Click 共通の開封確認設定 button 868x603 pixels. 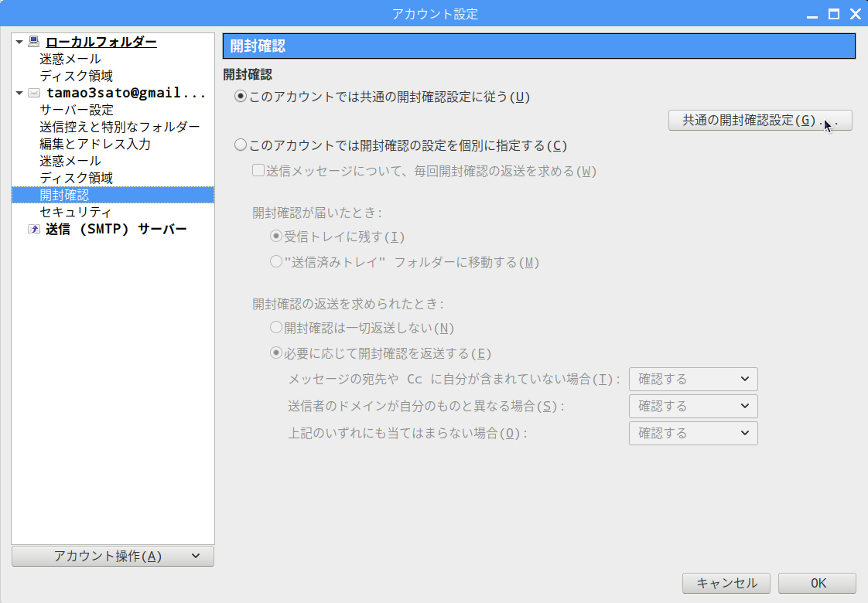click(x=760, y=120)
